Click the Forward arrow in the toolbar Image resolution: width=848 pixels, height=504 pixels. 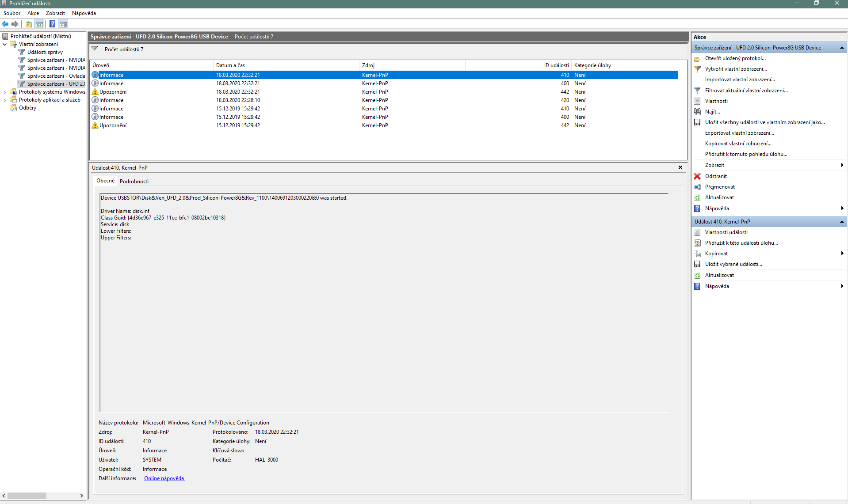point(15,24)
